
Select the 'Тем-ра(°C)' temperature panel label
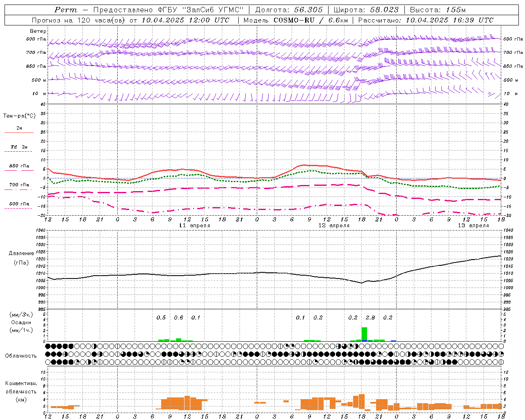pyautogui.click(x=19, y=116)
